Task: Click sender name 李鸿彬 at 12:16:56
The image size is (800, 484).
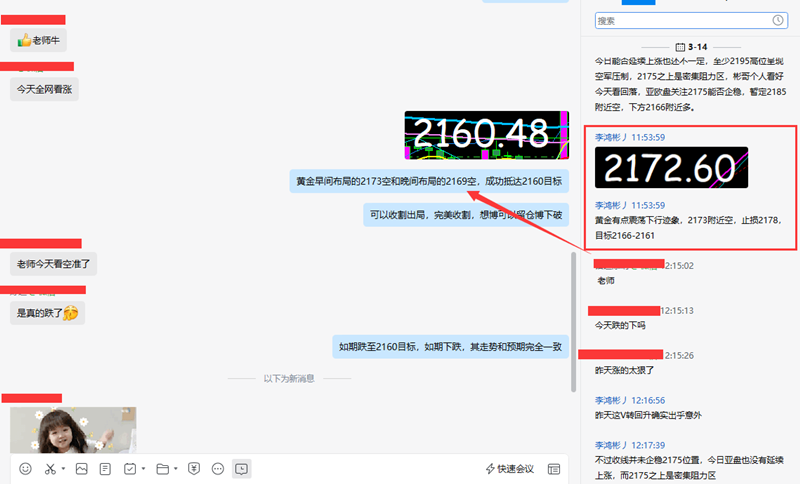Action: [611, 400]
